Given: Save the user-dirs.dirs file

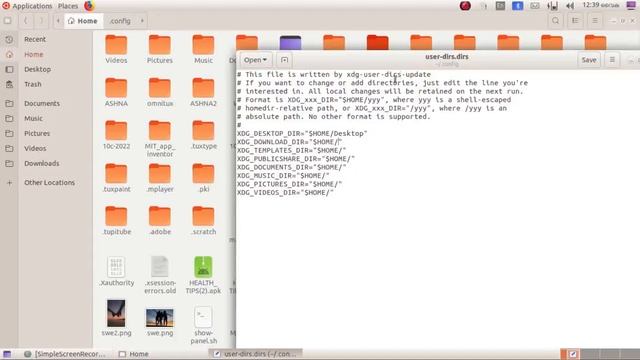Looking at the screenshot, I should 589,60.
